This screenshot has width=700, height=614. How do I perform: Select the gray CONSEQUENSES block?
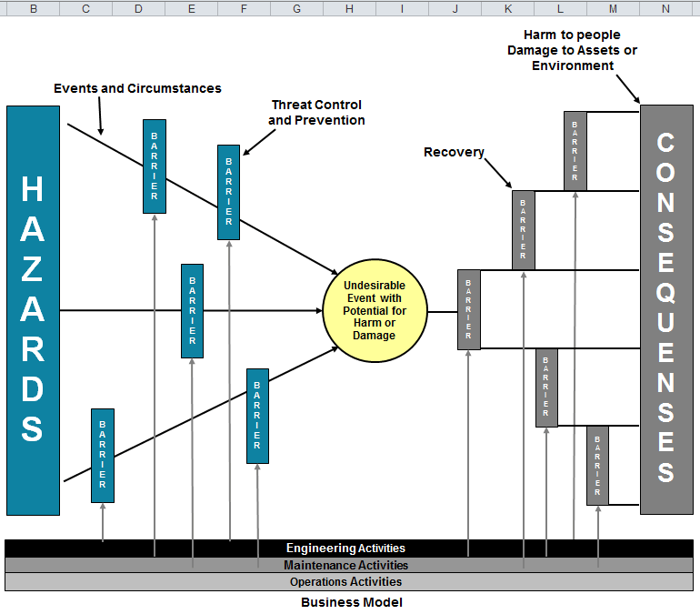pos(666,309)
